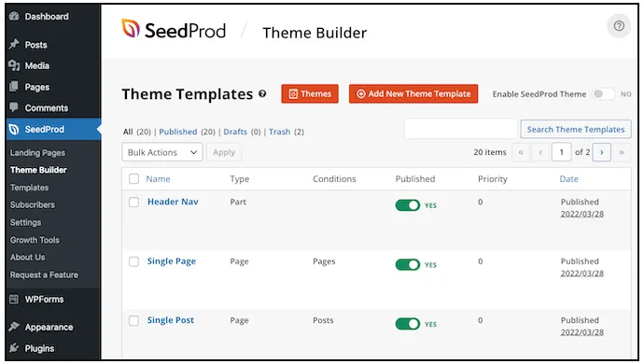The height and width of the screenshot is (364, 644).
Task: Click Search Theme Templates button
Action: click(576, 130)
